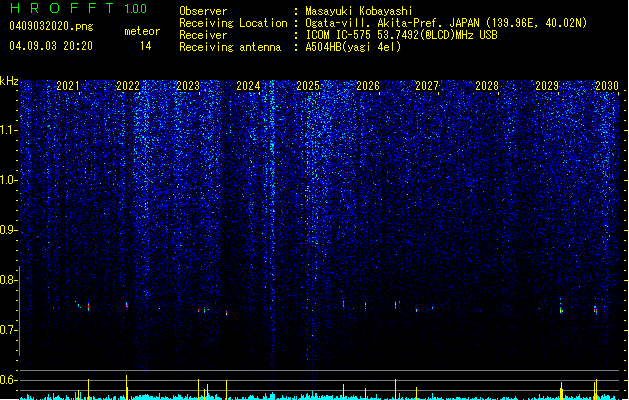
Task: Click the 2026 time axis label
Action: [x=368, y=85]
